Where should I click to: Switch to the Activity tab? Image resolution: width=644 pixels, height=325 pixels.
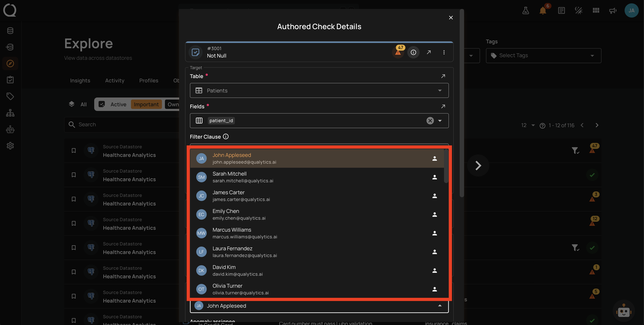115,81
